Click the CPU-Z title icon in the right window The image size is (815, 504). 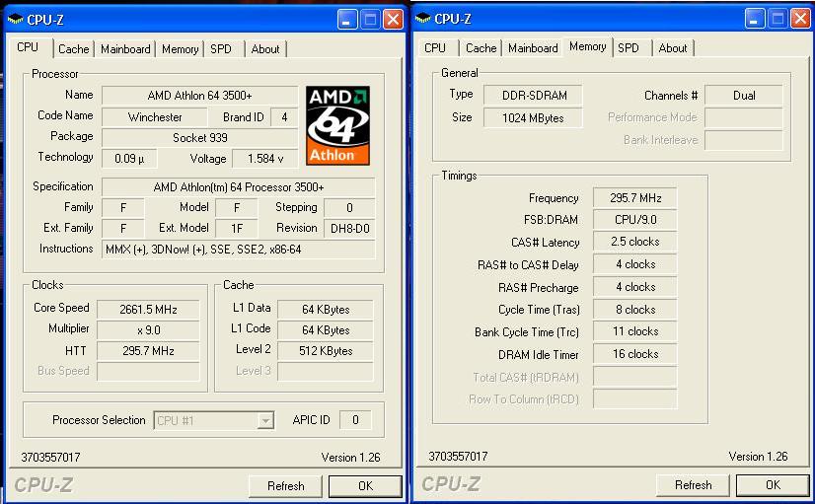click(422, 19)
